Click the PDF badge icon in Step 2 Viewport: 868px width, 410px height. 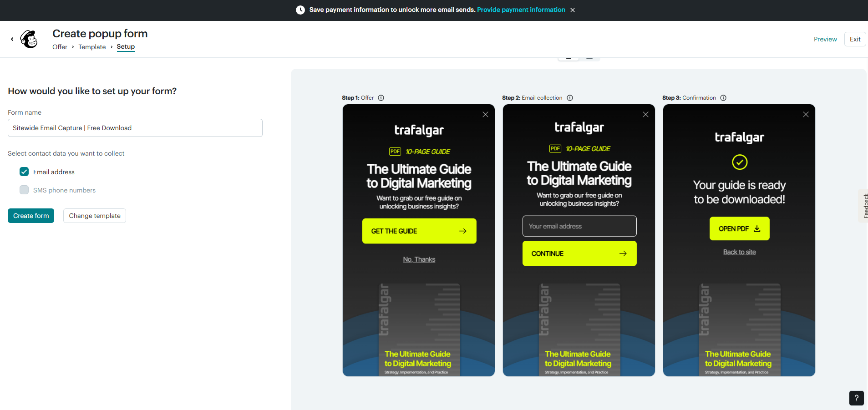[x=555, y=149]
